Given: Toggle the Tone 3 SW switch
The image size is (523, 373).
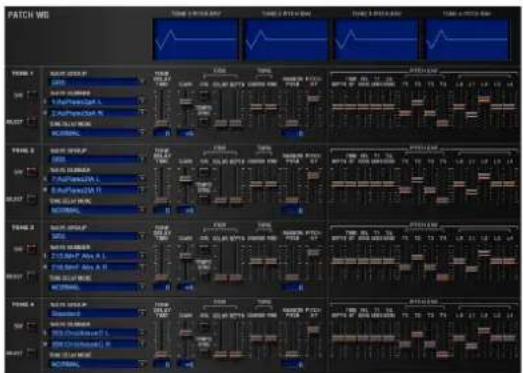Looking at the screenshot, I should click(x=32, y=249).
